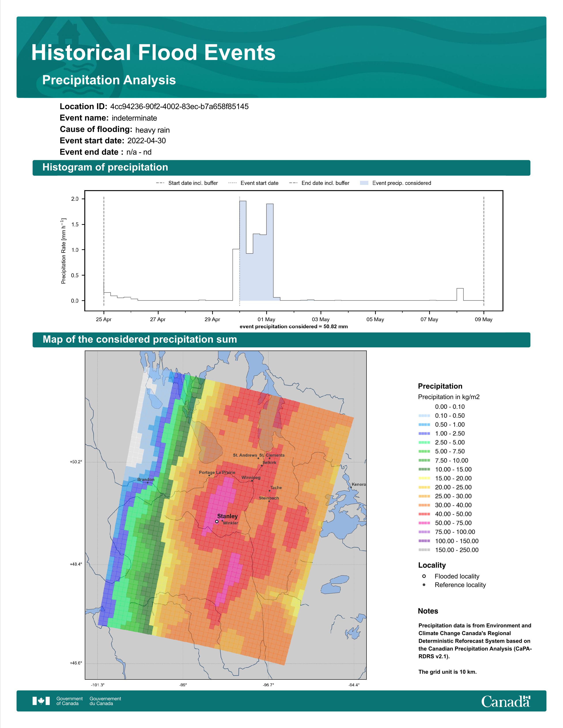This screenshot has width=563, height=728.
Task: Click the Event start date legend entry
Action: tap(253, 183)
